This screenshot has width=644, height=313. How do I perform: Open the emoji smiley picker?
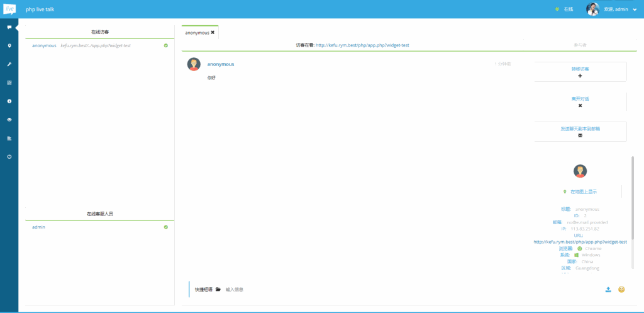point(621,290)
